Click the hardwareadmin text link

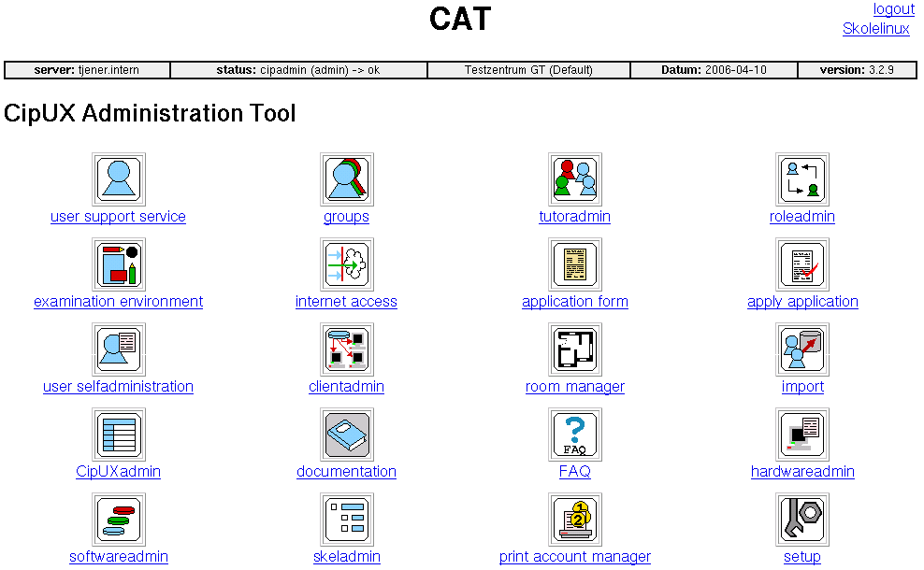[801, 472]
